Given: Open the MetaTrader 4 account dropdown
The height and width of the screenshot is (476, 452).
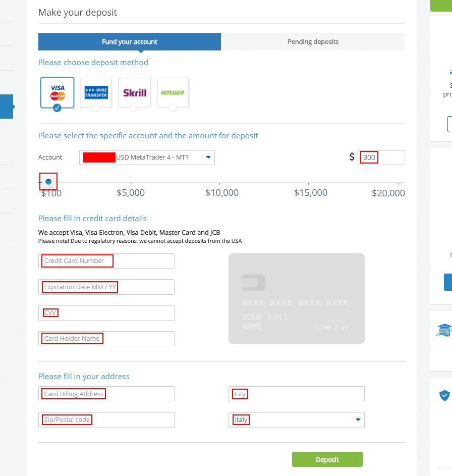Looking at the screenshot, I should 147,157.
